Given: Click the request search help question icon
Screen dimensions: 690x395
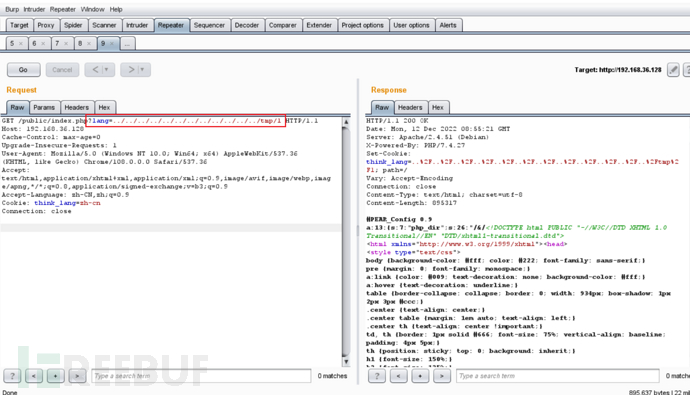Looking at the screenshot, I should [x=12, y=376].
